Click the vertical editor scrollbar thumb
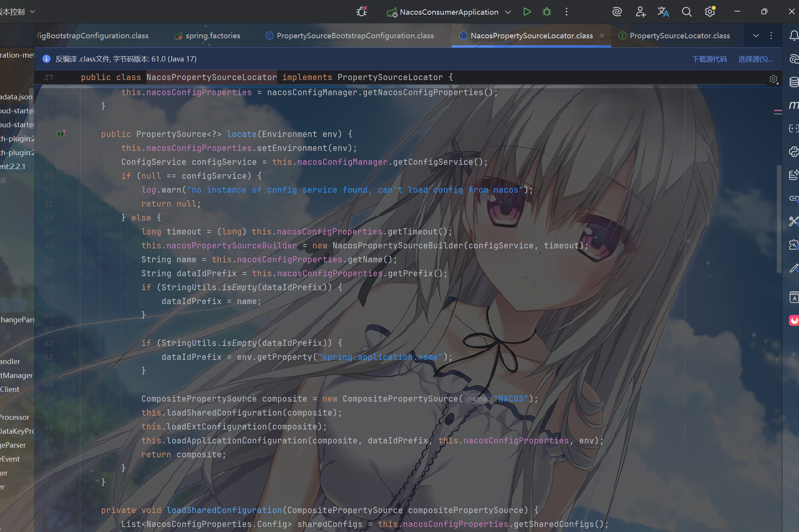 (779, 219)
